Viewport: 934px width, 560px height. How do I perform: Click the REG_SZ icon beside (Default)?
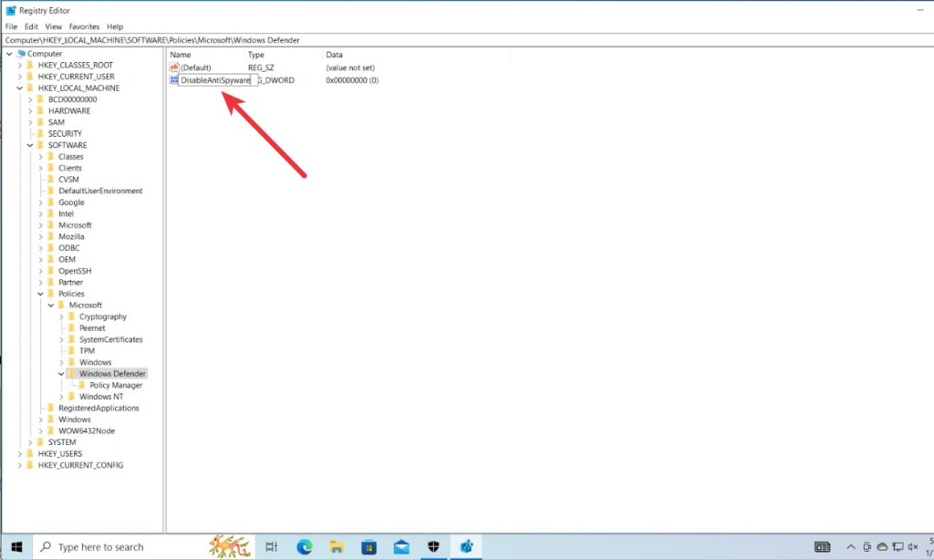coord(174,67)
